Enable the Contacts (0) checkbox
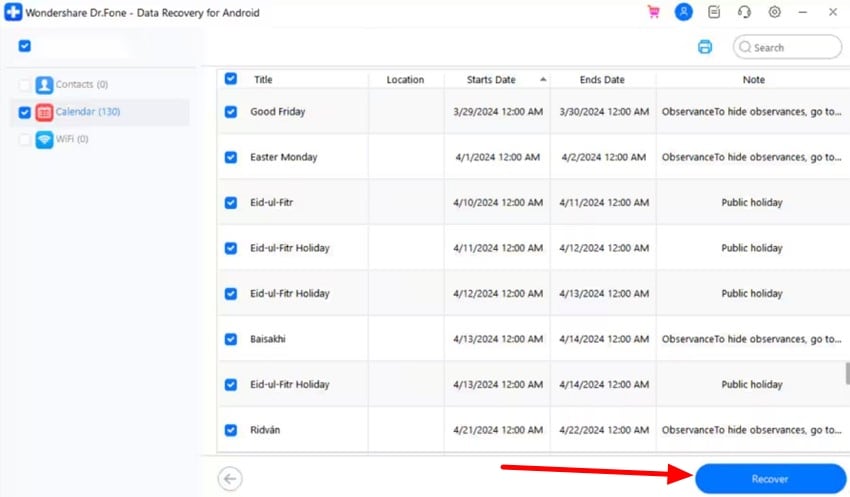This screenshot has width=850, height=497. pos(24,85)
